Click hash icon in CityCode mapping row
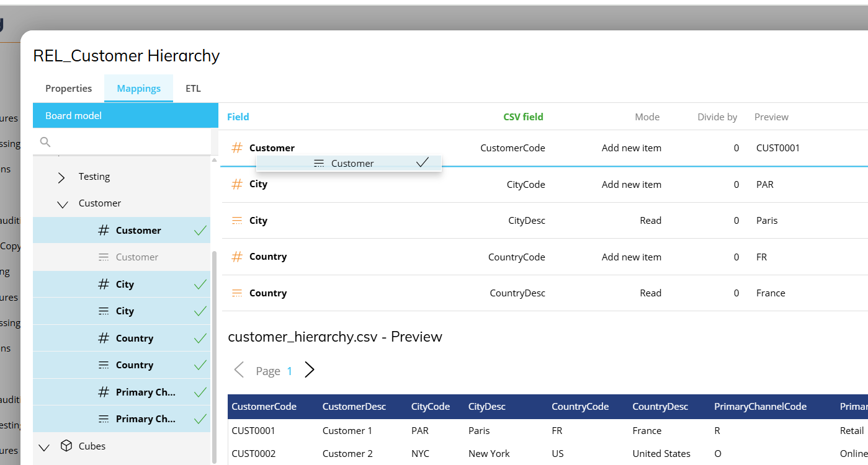Screen dimensions: 868x465 point(237,184)
